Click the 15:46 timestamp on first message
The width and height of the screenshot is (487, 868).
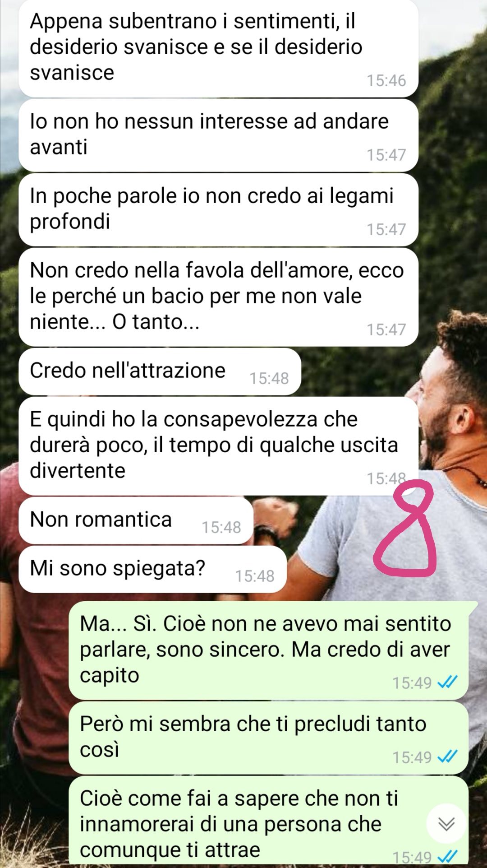(x=386, y=80)
